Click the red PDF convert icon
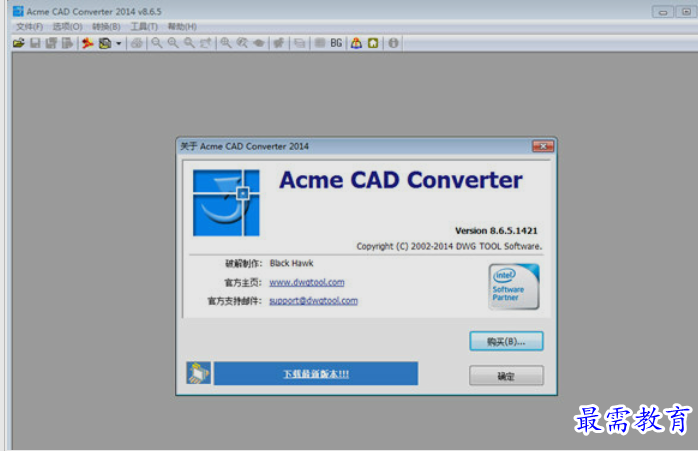The width and height of the screenshot is (698, 451). pyautogui.click(x=88, y=43)
